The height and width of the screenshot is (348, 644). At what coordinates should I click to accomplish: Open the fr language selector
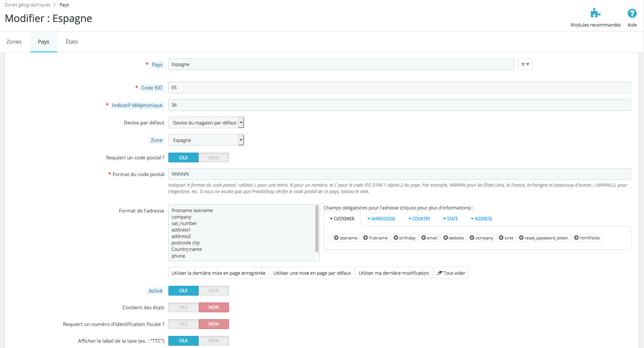coord(525,65)
